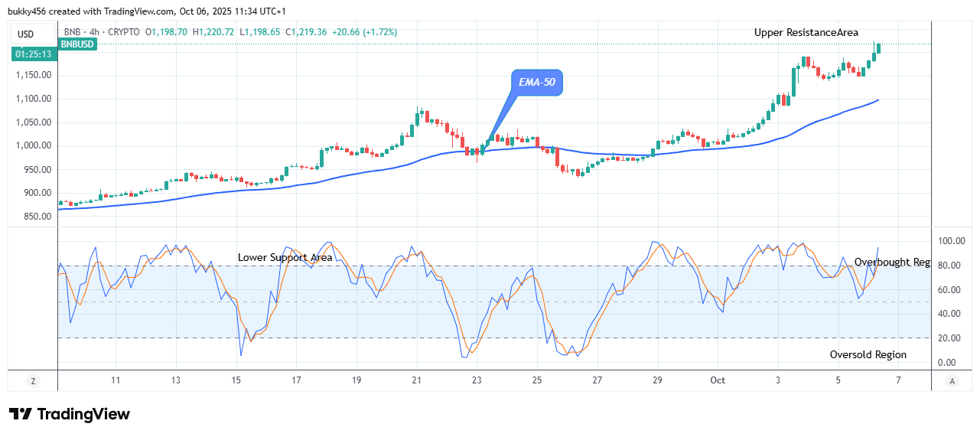Image resolution: width=980 pixels, height=437 pixels.
Task: Click the Oversold Region text annotation
Action: coord(868,354)
